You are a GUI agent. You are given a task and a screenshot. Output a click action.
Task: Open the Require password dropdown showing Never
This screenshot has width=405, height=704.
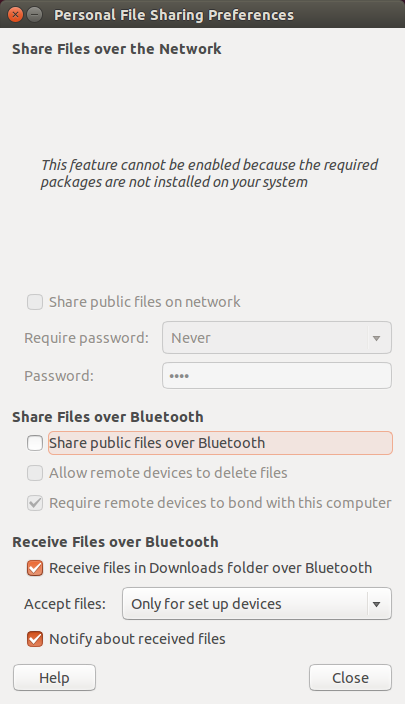(277, 338)
